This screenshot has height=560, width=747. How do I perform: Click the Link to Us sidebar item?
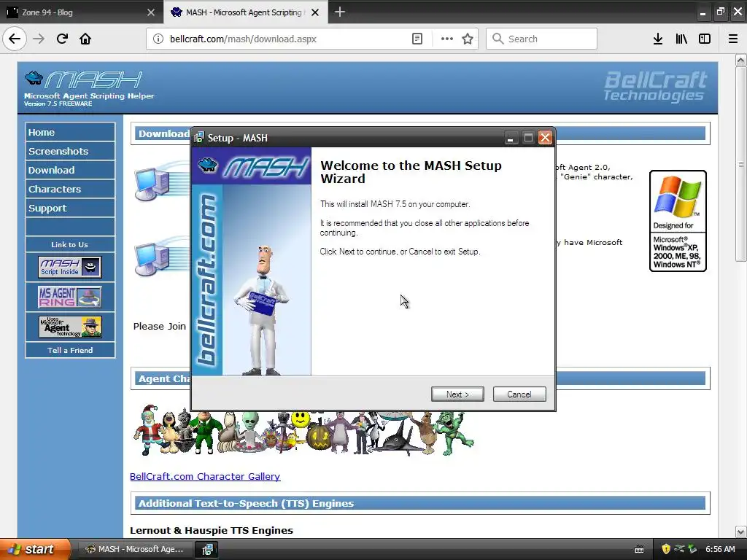70,244
